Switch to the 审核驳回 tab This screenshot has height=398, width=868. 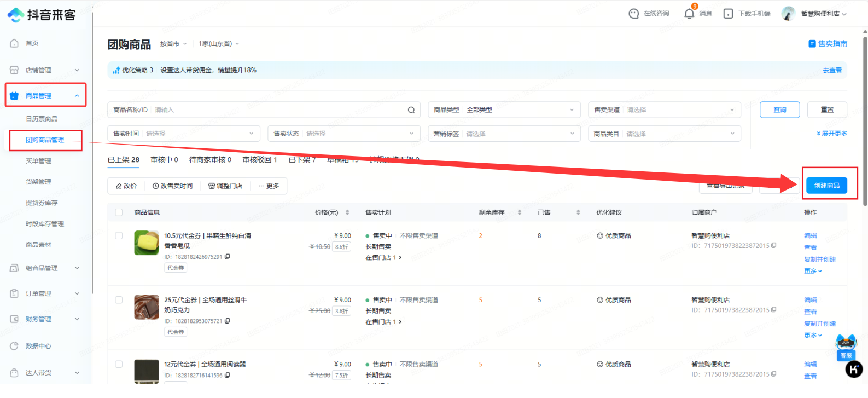259,160
